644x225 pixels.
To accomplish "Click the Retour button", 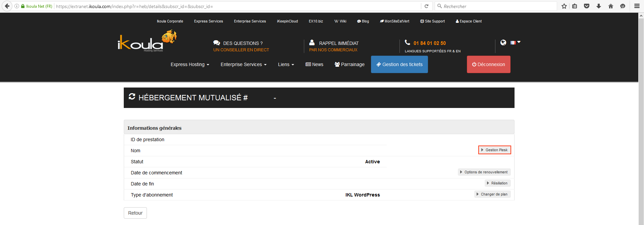I will coord(135,213).
